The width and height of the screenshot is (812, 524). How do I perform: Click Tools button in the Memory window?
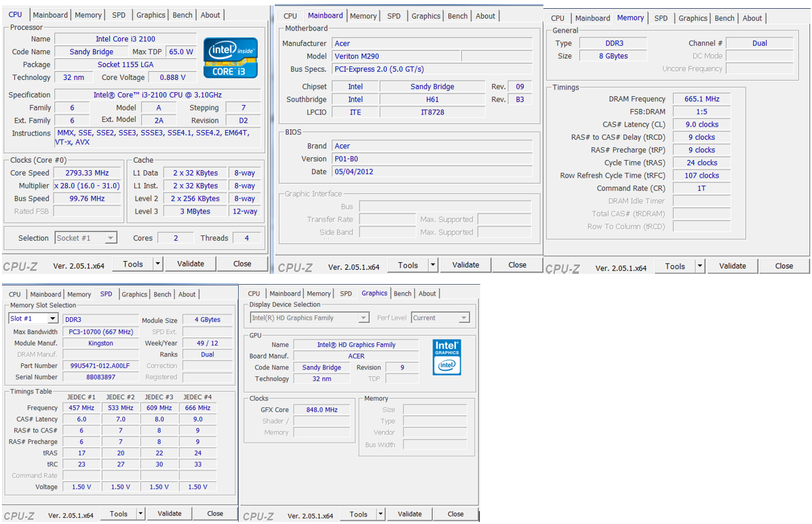tap(675, 266)
